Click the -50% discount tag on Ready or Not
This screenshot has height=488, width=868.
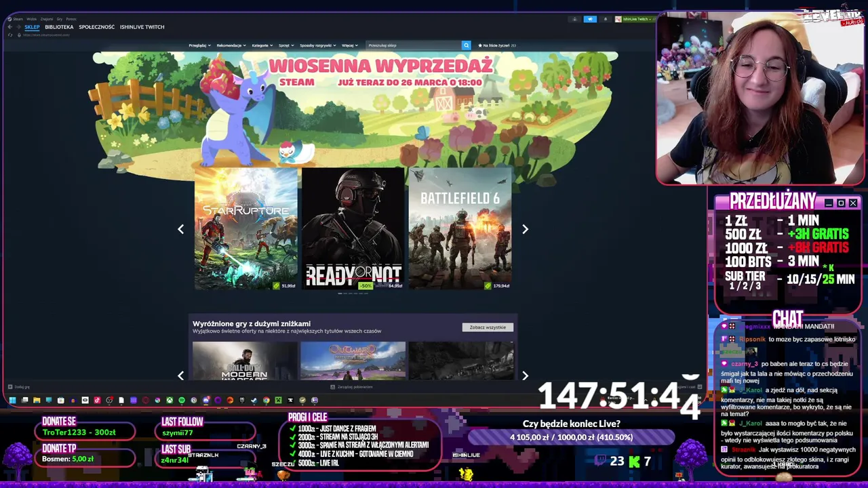tap(366, 286)
